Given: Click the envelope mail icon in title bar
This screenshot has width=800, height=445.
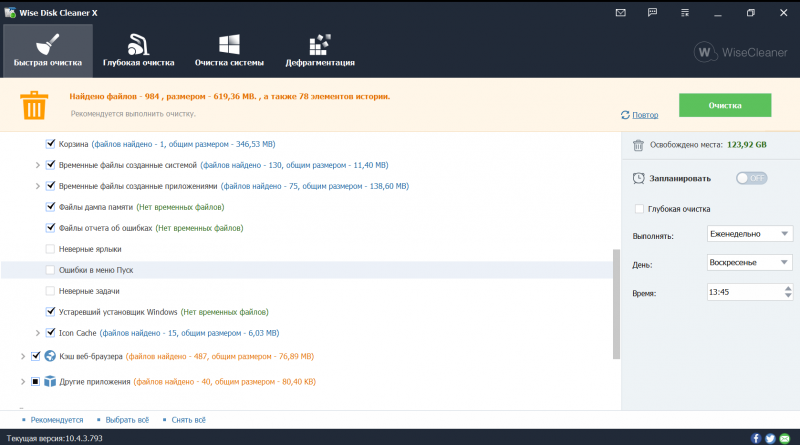Looking at the screenshot, I should (620, 13).
